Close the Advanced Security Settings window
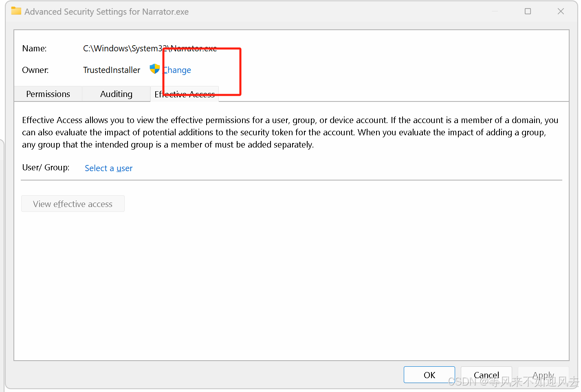Viewport: 581px width, 392px height. point(561,11)
